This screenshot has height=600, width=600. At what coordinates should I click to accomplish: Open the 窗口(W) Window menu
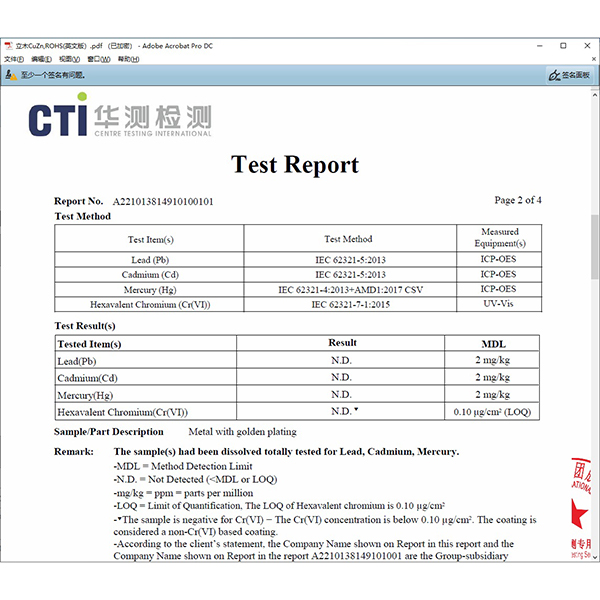tap(99, 59)
